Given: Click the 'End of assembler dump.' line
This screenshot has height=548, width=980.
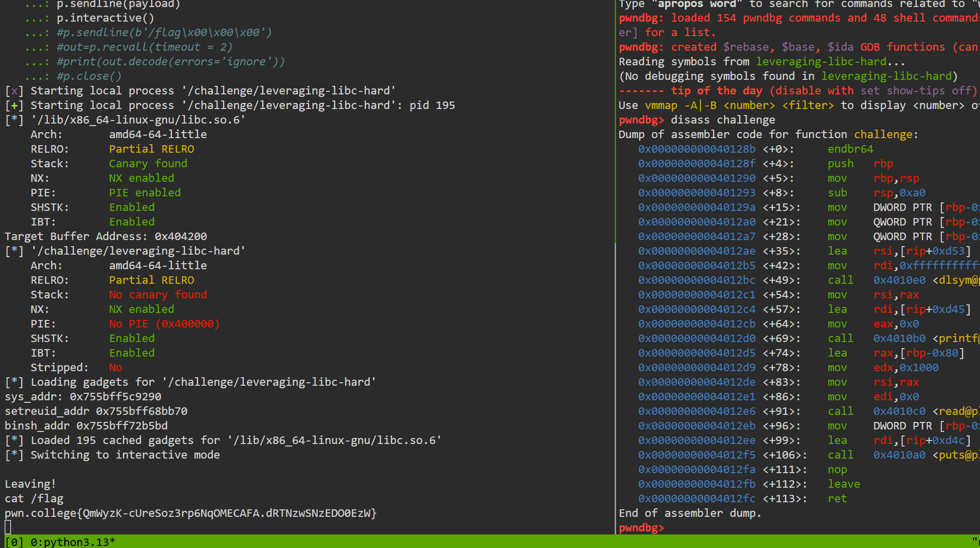Looking at the screenshot, I should coord(690,513).
